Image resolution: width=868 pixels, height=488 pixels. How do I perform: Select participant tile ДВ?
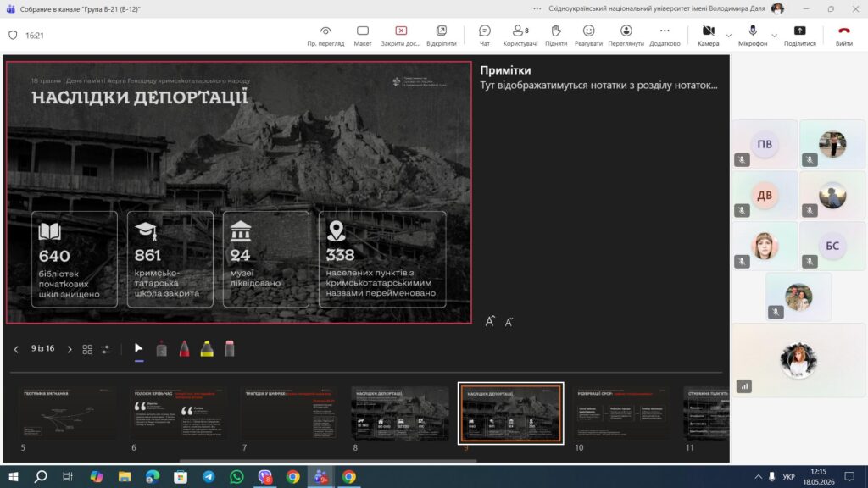pyautogui.click(x=765, y=196)
